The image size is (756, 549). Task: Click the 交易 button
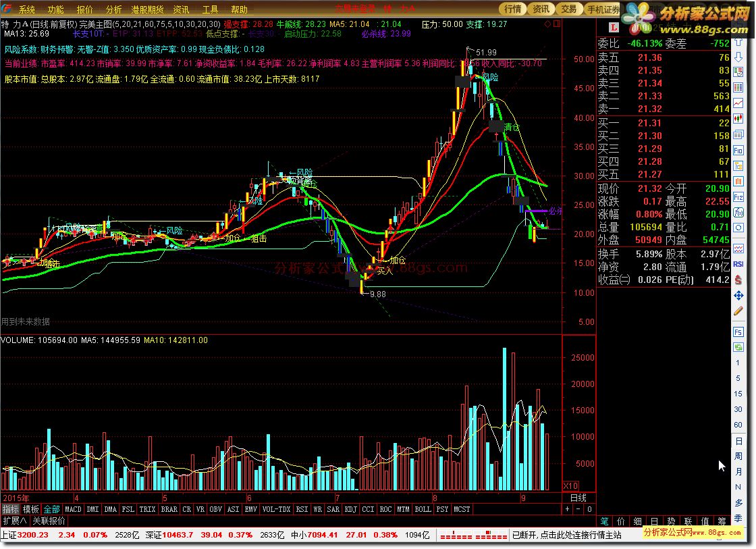point(569,9)
